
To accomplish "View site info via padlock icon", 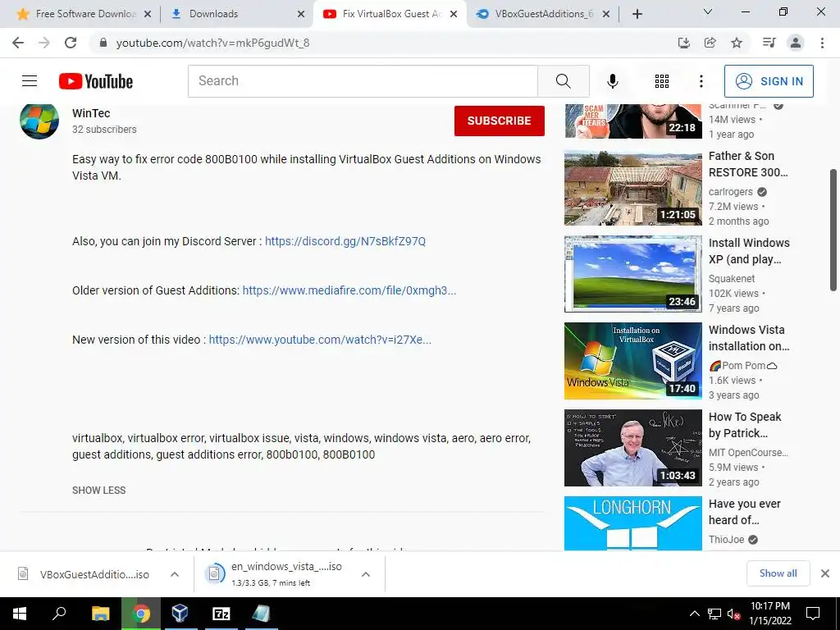I will (103, 43).
